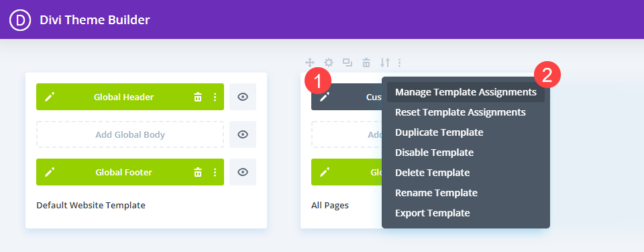Image resolution: width=644 pixels, height=252 pixels.
Task: Open Global Footer three-dot options menu
Action: (x=215, y=172)
